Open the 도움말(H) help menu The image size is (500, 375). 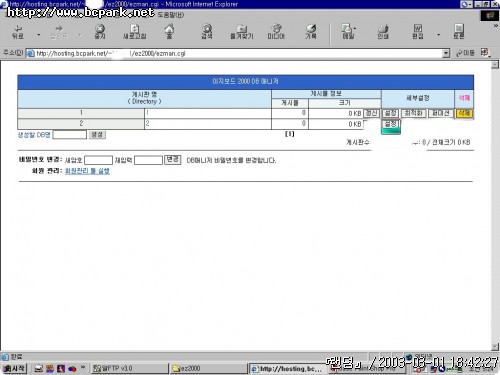pos(171,15)
